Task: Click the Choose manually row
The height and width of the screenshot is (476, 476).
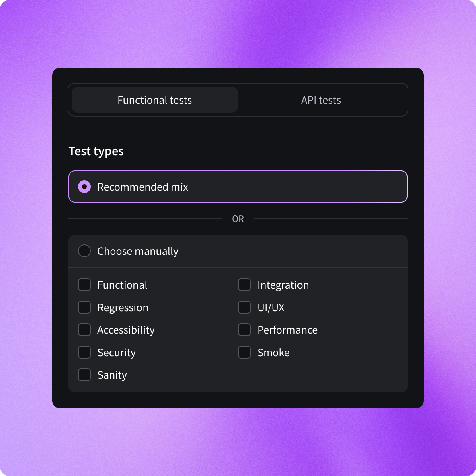Action: tap(238, 251)
